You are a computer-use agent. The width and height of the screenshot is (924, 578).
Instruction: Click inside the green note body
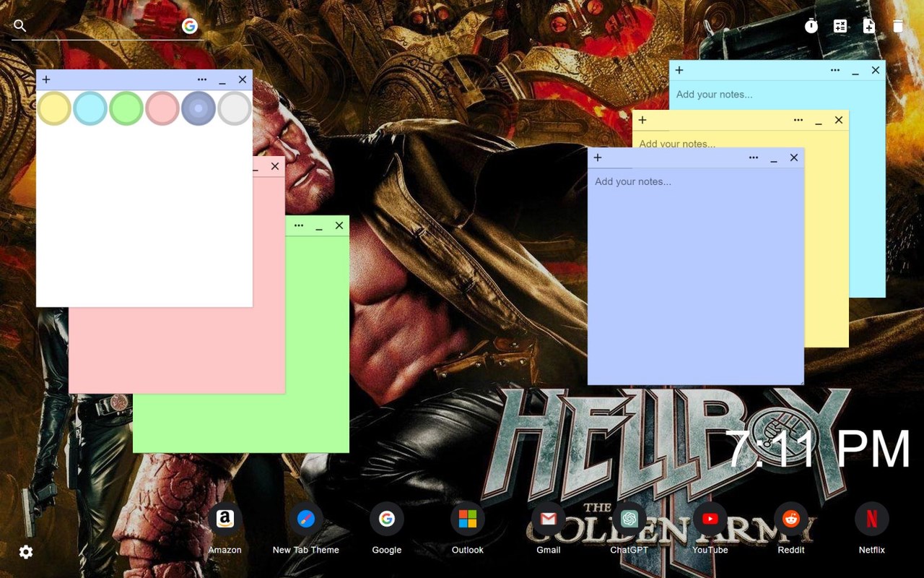pos(242,423)
